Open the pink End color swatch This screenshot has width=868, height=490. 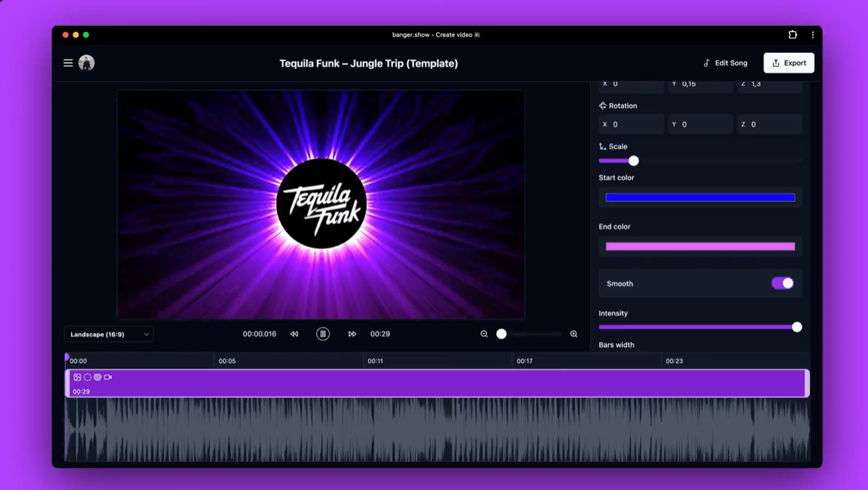[700, 246]
